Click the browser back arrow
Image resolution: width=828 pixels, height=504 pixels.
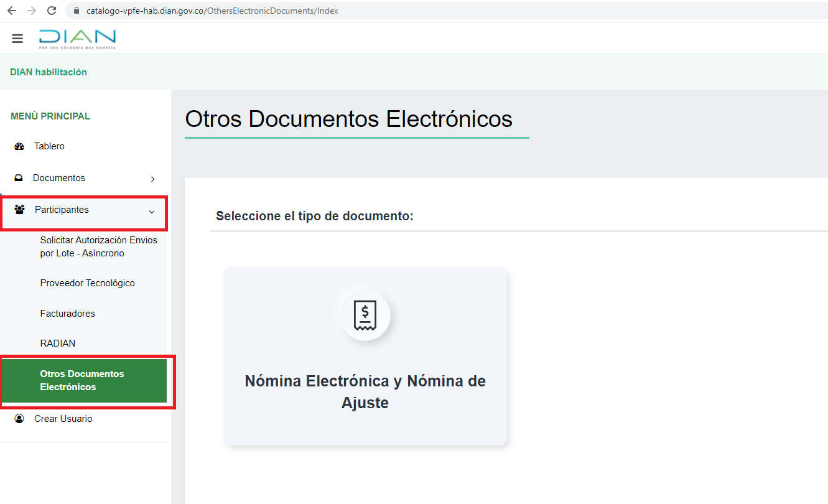pyautogui.click(x=11, y=11)
